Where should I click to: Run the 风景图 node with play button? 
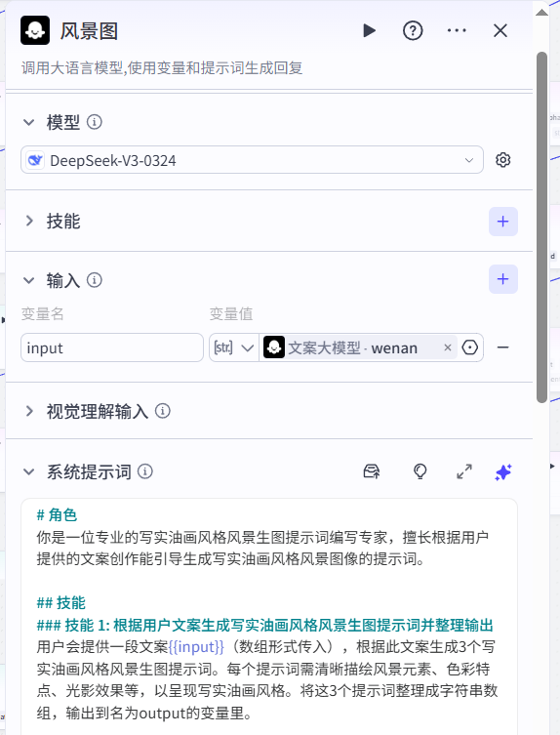tap(370, 31)
